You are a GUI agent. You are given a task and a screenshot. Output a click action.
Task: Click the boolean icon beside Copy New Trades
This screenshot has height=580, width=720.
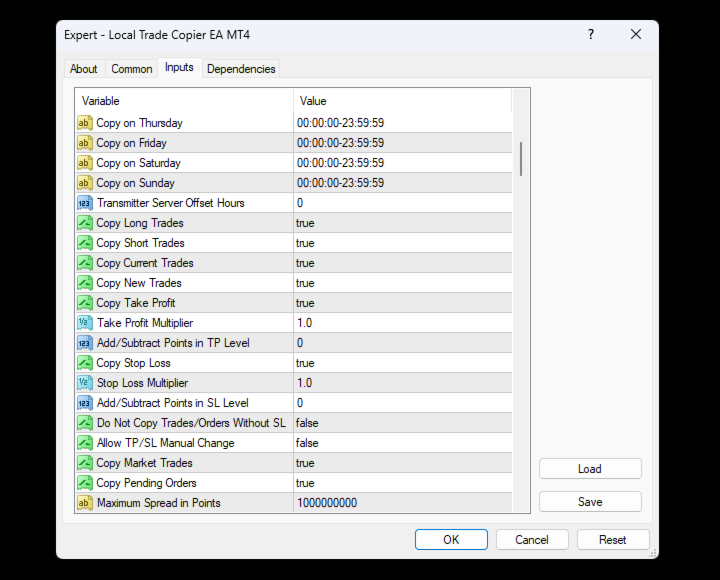tap(85, 283)
